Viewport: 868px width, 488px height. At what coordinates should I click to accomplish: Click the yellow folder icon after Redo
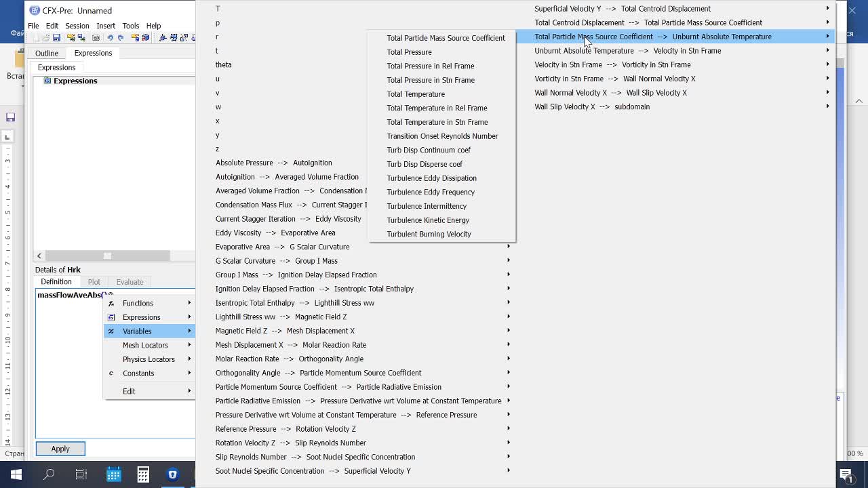click(x=135, y=38)
